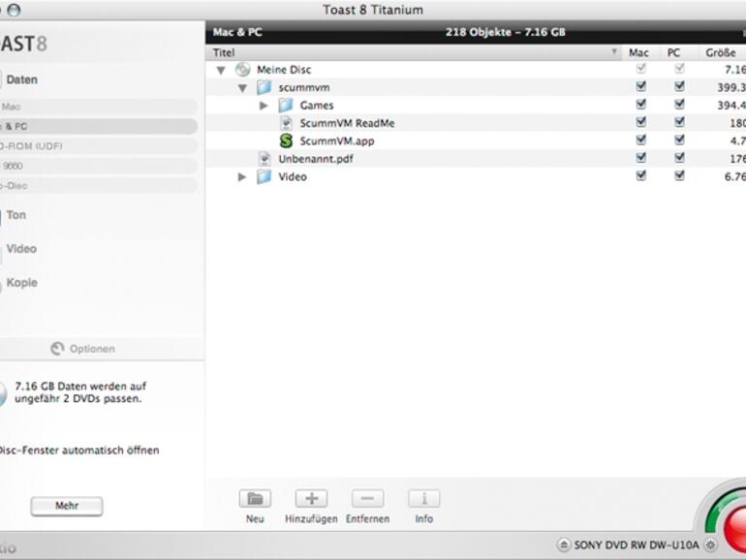Click the green ScummVM.app icon
Image resolution: width=746 pixels, height=560 pixels.
click(286, 140)
